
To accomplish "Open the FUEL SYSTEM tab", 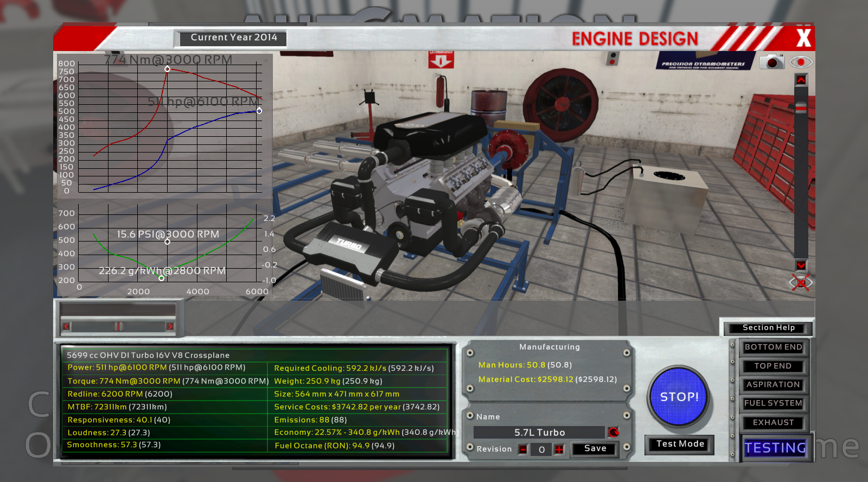I will [773, 403].
